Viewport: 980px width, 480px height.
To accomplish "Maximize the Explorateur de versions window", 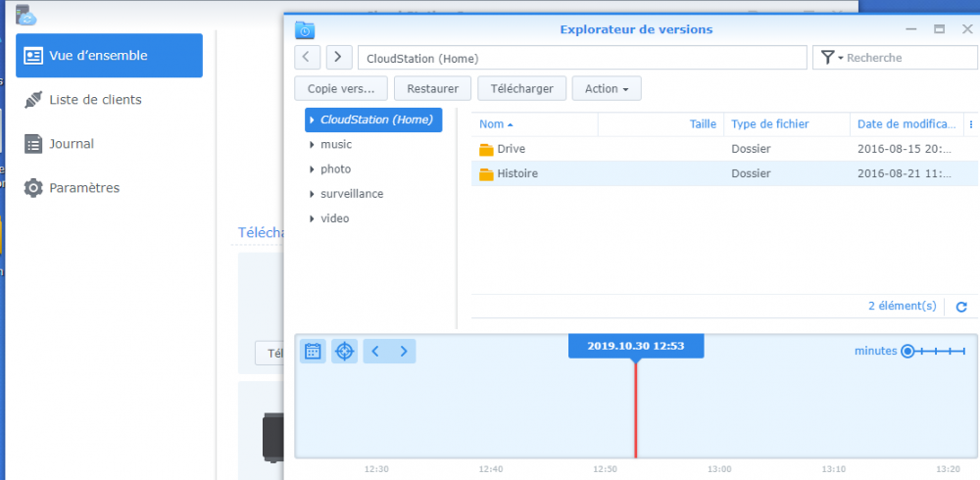I will 939,29.
